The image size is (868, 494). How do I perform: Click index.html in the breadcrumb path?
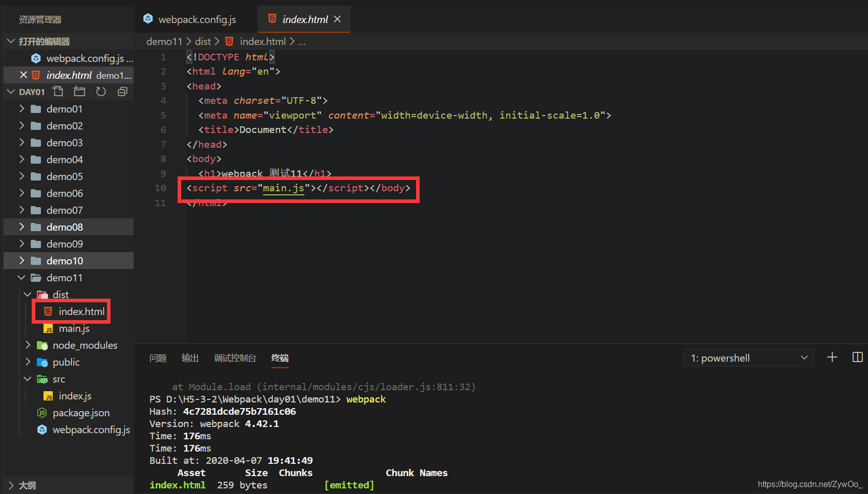pos(263,41)
